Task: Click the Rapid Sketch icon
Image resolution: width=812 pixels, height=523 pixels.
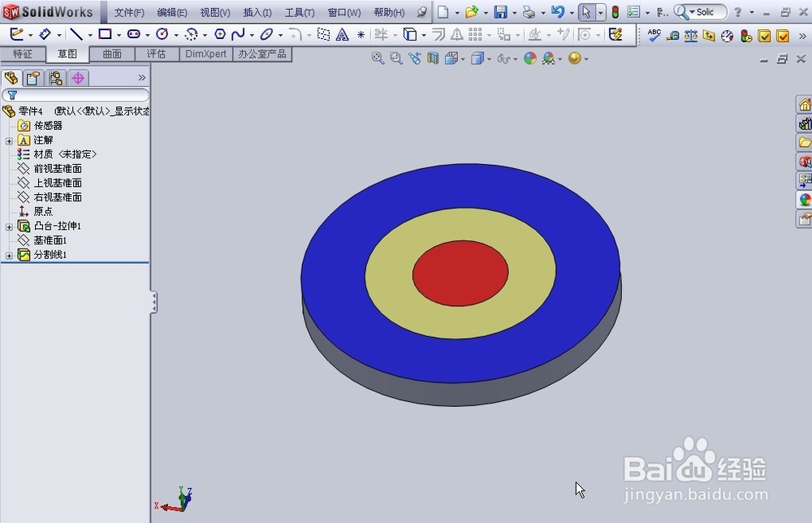Action: (x=615, y=35)
